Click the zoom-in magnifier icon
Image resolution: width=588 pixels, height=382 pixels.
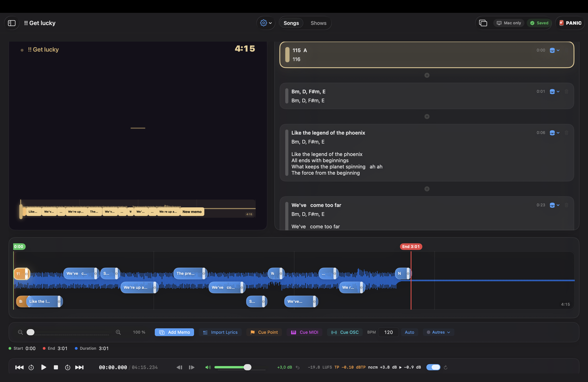pyautogui.click(x=118, y=332)
